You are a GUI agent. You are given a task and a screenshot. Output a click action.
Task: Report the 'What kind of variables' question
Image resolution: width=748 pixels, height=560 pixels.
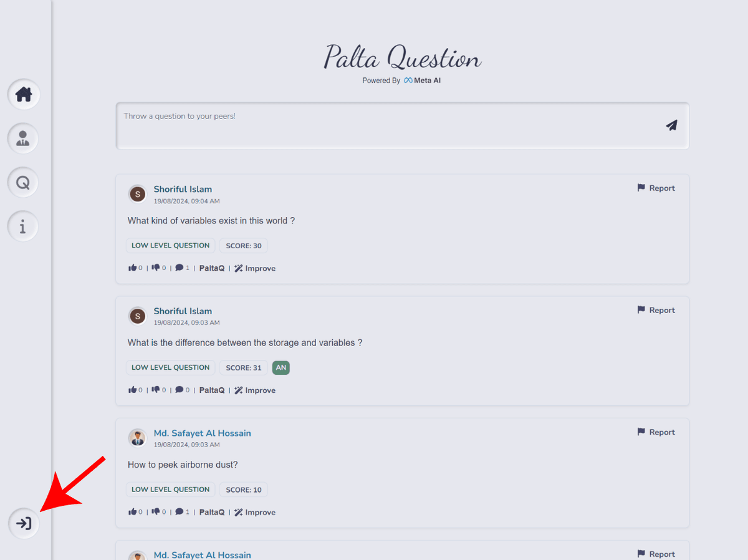click(x=656, y=188)
